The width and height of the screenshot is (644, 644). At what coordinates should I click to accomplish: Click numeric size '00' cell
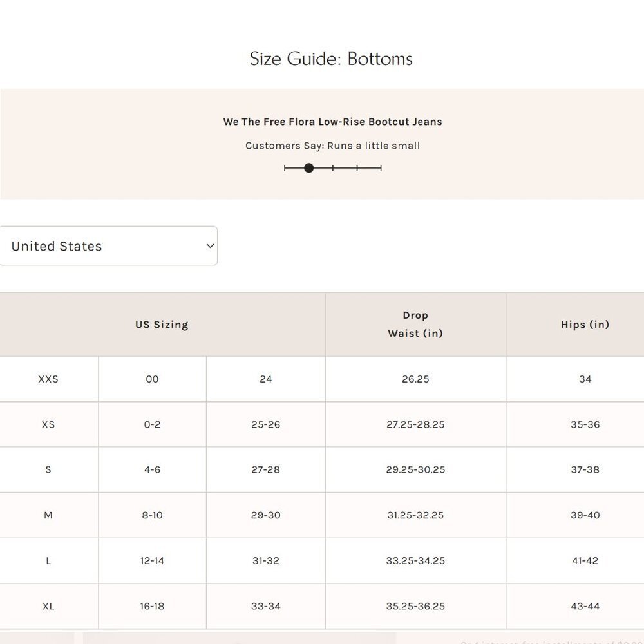[x=153, y=379]
